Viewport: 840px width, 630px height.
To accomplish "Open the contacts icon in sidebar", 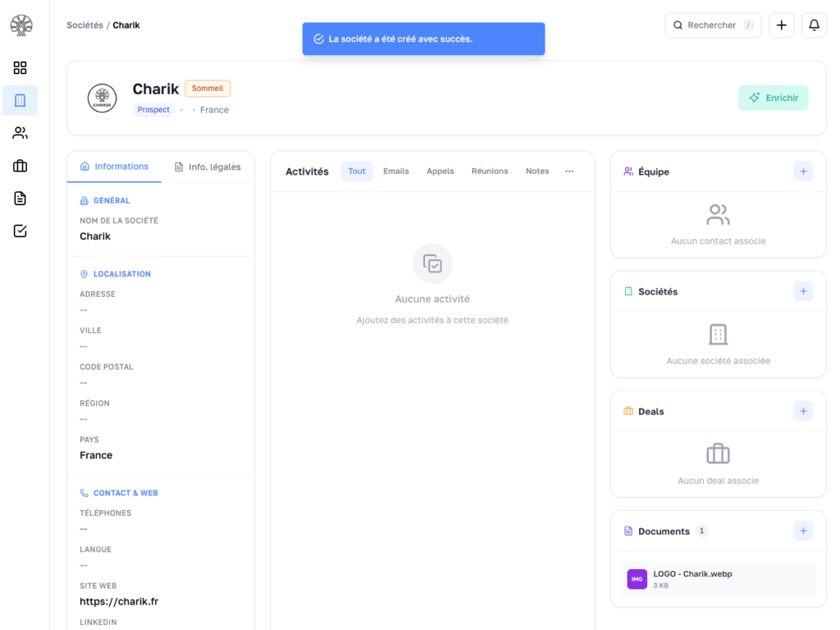I will coord(20,133).
